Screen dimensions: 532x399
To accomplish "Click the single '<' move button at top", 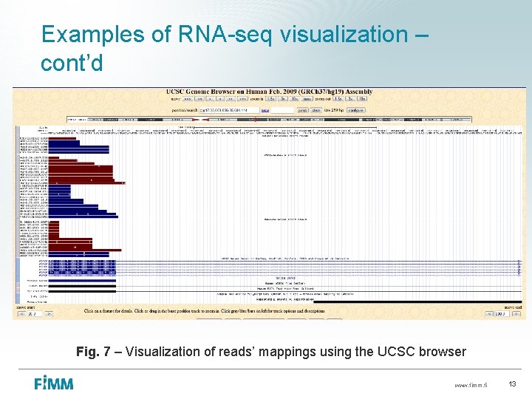I will click(x=210, y=99).
